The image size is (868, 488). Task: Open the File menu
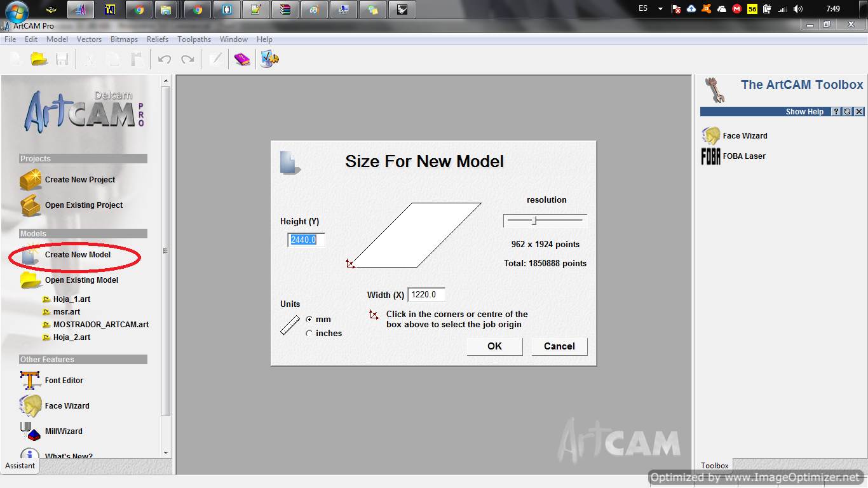click(x=10, y=39)
